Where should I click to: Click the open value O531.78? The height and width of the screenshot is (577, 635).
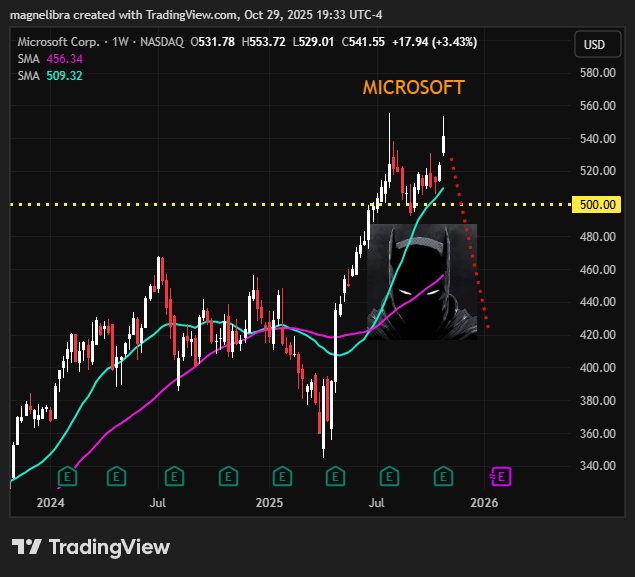(x=213, y=42)
